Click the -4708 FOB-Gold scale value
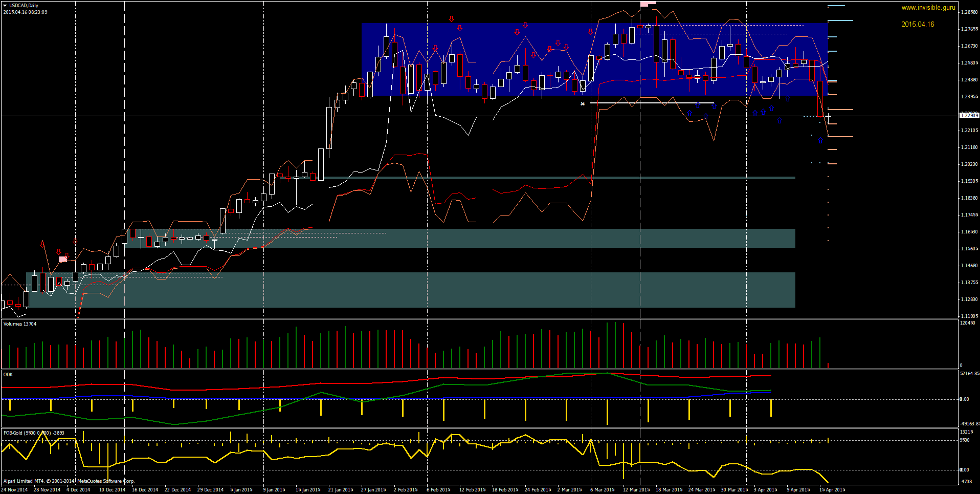This screenshot has height=494, width=980. (x=966, y=482)
